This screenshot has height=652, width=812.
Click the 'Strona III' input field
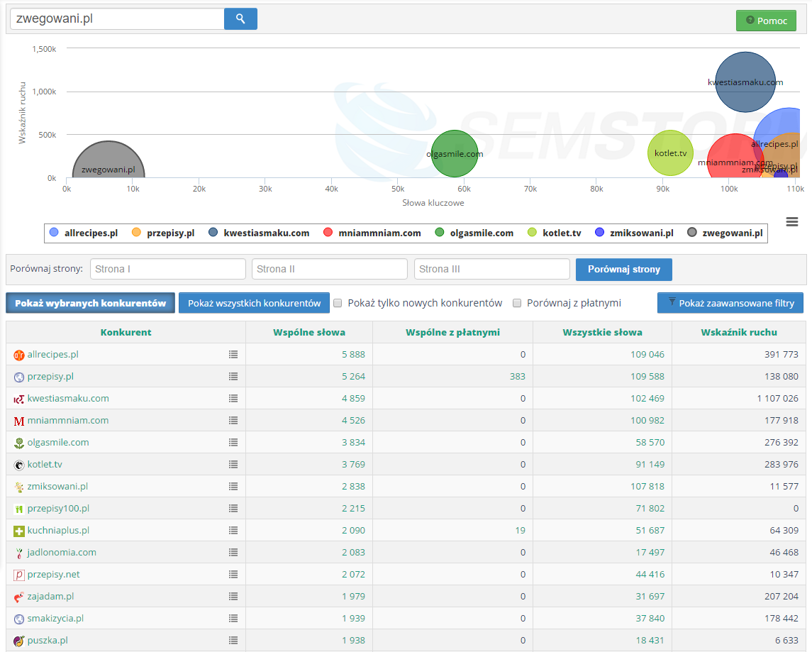click(492, 270)
